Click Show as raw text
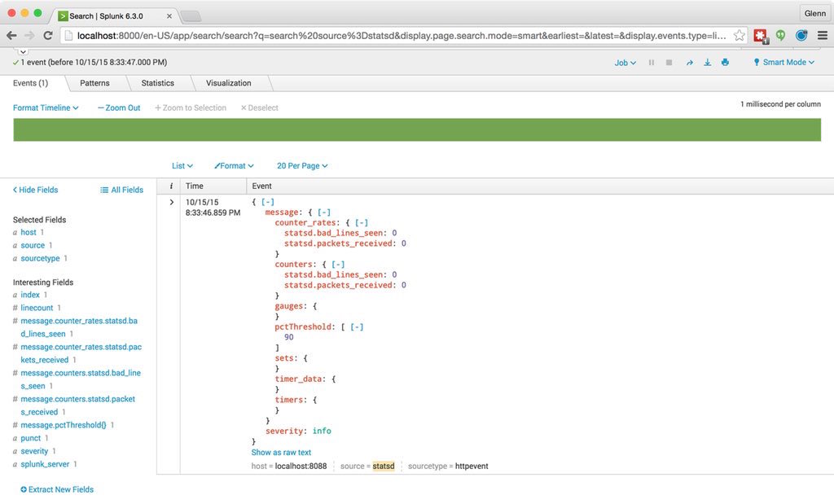 281,452
